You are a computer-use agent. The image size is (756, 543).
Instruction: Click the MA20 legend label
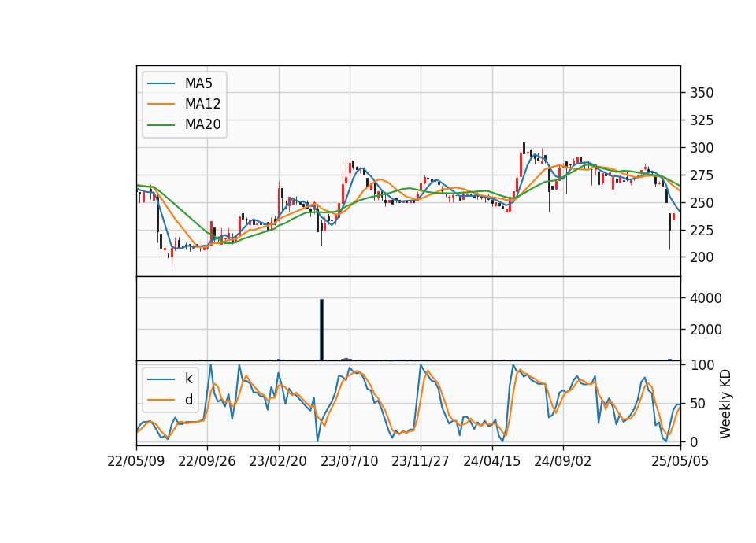click(202, 125)
